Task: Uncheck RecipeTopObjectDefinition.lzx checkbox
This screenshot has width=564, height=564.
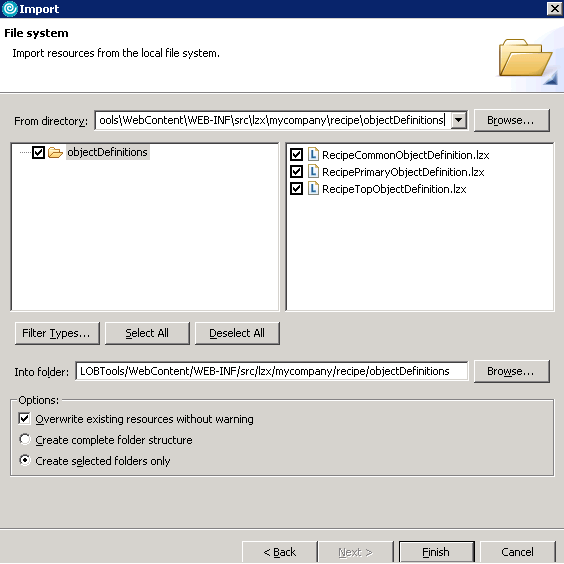Action: 296,188
